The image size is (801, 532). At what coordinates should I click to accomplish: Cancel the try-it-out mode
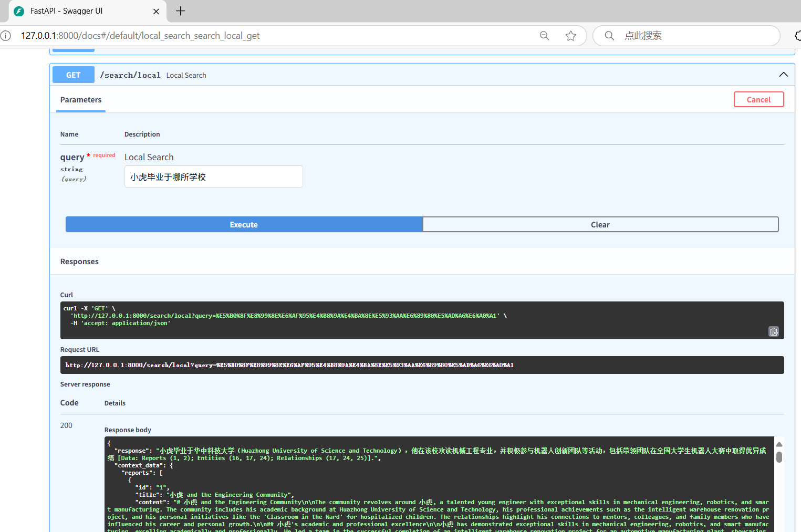point(758,99)
